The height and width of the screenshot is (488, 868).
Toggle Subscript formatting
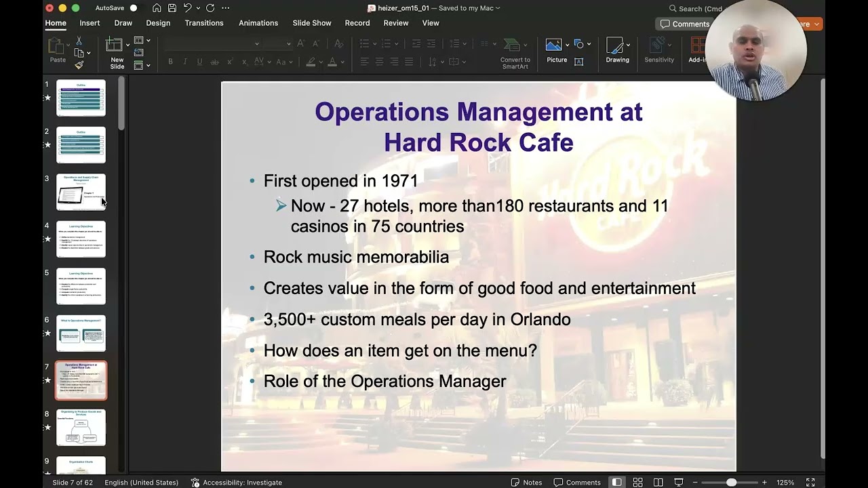(244, 62)
